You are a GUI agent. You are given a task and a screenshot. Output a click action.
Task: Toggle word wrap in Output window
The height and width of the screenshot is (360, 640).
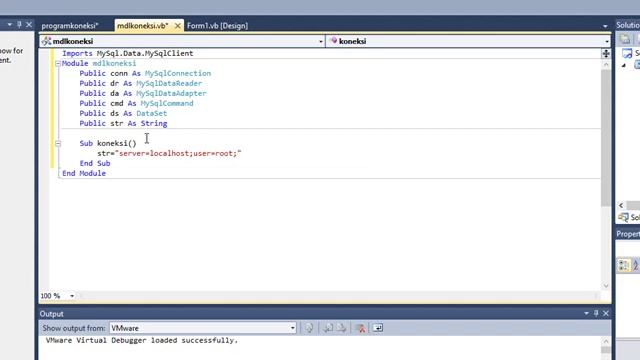pos(378,328)
